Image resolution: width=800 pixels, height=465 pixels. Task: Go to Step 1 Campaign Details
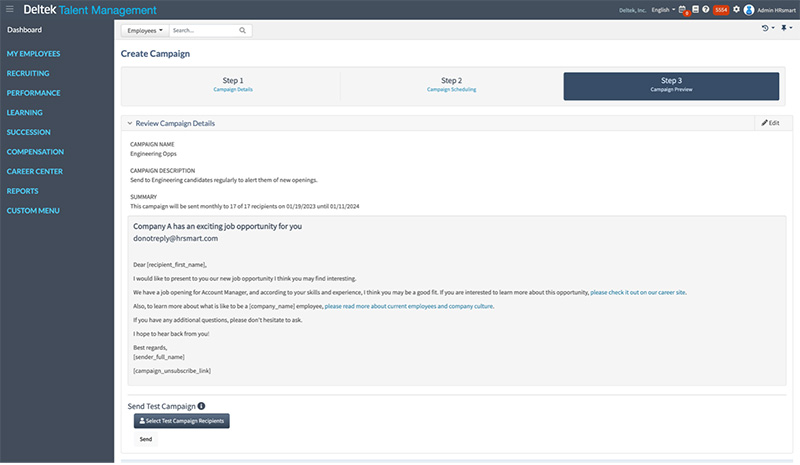(231, 85)
